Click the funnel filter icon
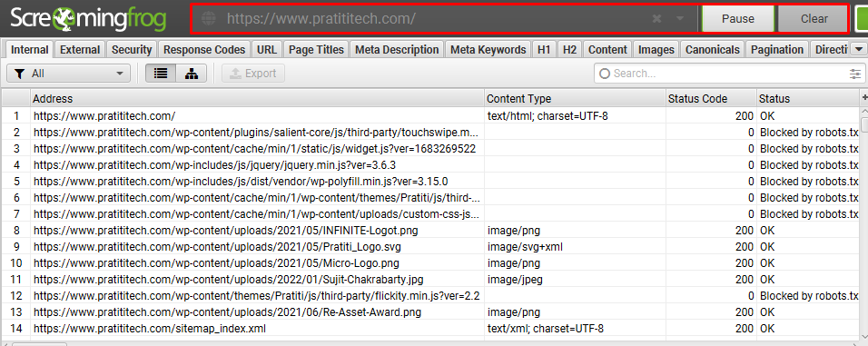 (x=19, y=73)
